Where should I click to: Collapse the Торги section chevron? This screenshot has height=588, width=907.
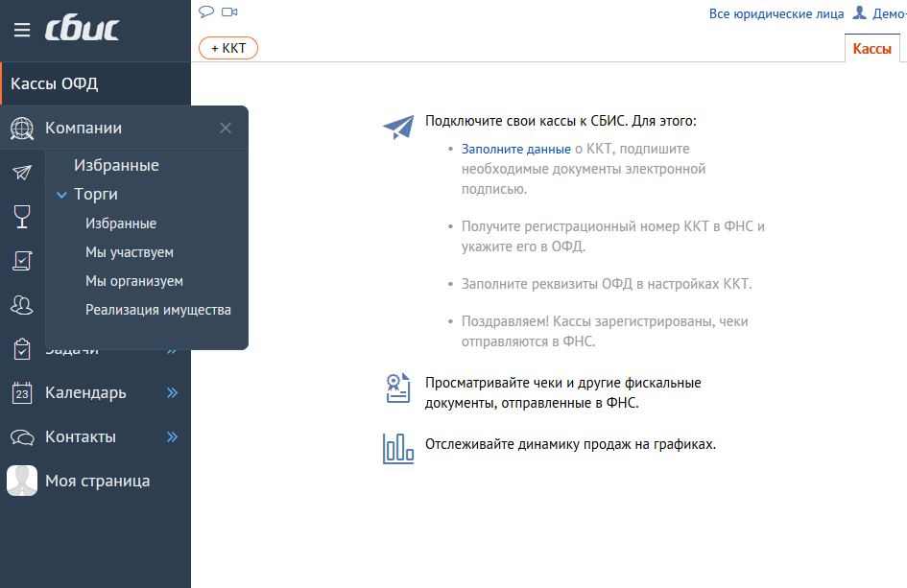[61, 195]
